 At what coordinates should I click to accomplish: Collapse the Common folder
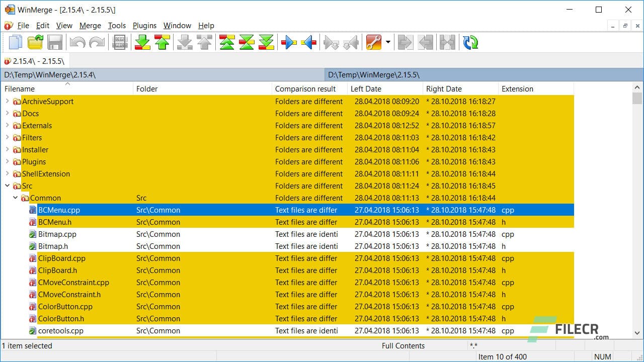(16, 198)
